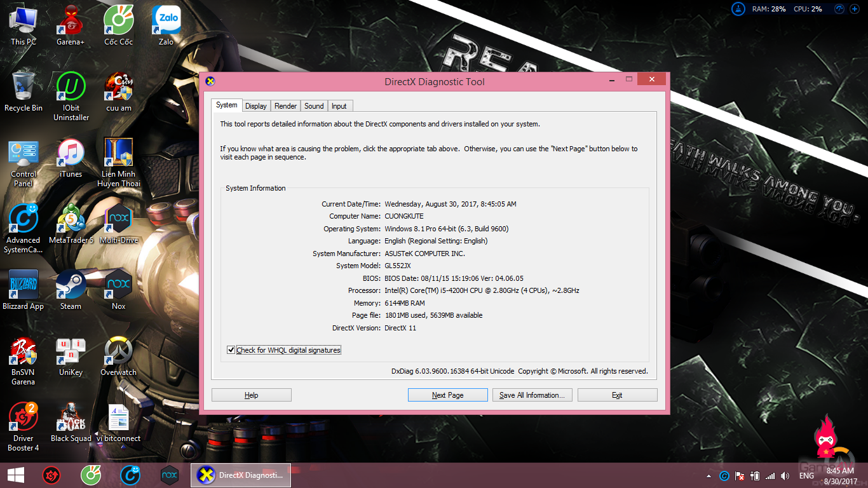This screenshot has width=868, height=488.
Task: Show hidden system tray icons
Action: pyautogui.click(x=709, y=476)
